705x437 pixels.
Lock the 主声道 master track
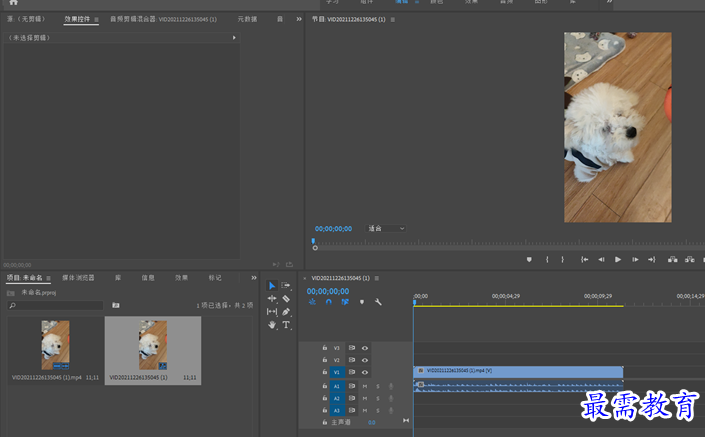click(x=325, y=422)
